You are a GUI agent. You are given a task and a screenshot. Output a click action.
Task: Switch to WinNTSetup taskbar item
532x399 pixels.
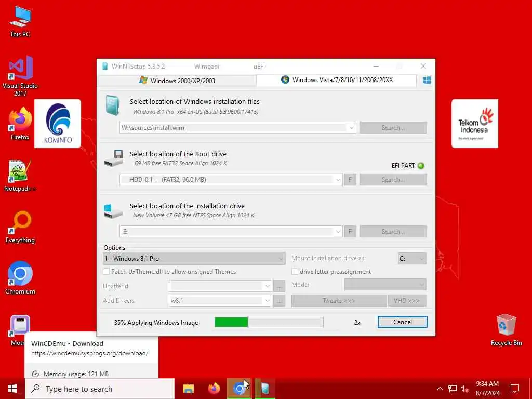[265, 389]
